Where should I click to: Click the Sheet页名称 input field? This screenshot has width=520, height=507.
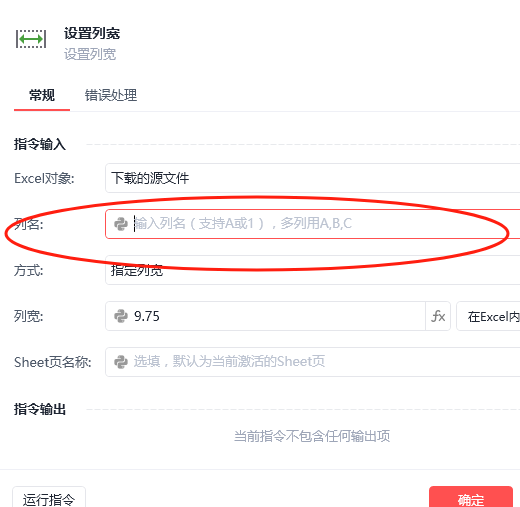coord(313,362)
